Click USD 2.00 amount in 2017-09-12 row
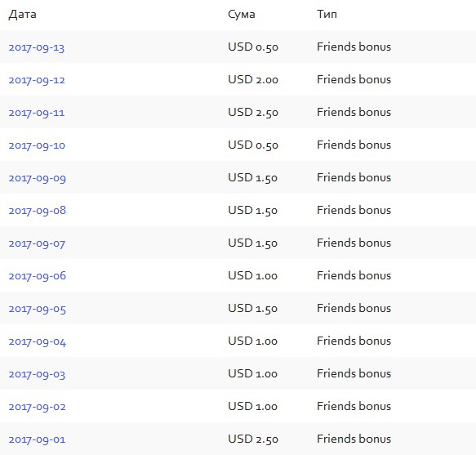 click(253, 79)
